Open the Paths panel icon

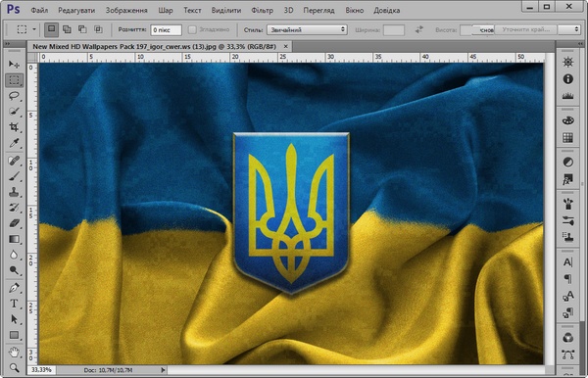[567, 354]
